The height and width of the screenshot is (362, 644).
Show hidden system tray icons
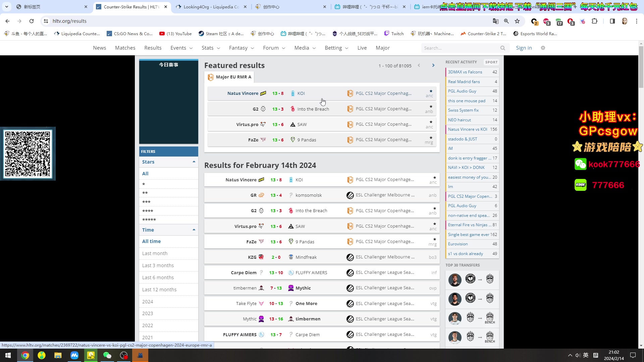570,355
